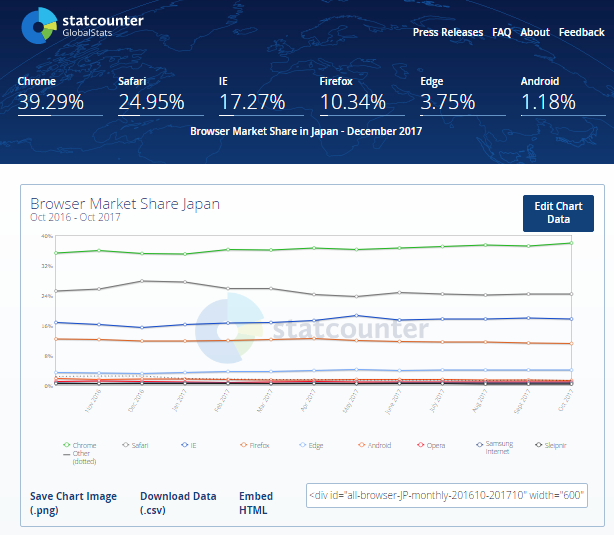Click the Edge data point at May 2017
The image size is (614, 535).
coord(356,369)
